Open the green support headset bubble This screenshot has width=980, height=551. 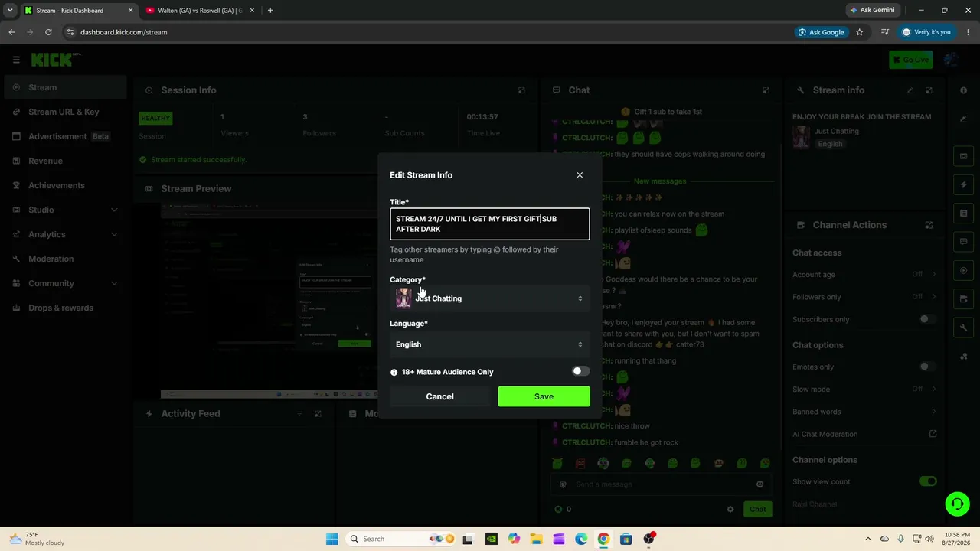click(x=957, y=504)
